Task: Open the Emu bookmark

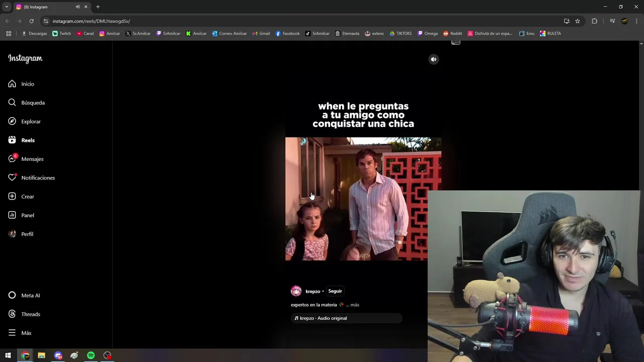Action: tap(527, 34)
